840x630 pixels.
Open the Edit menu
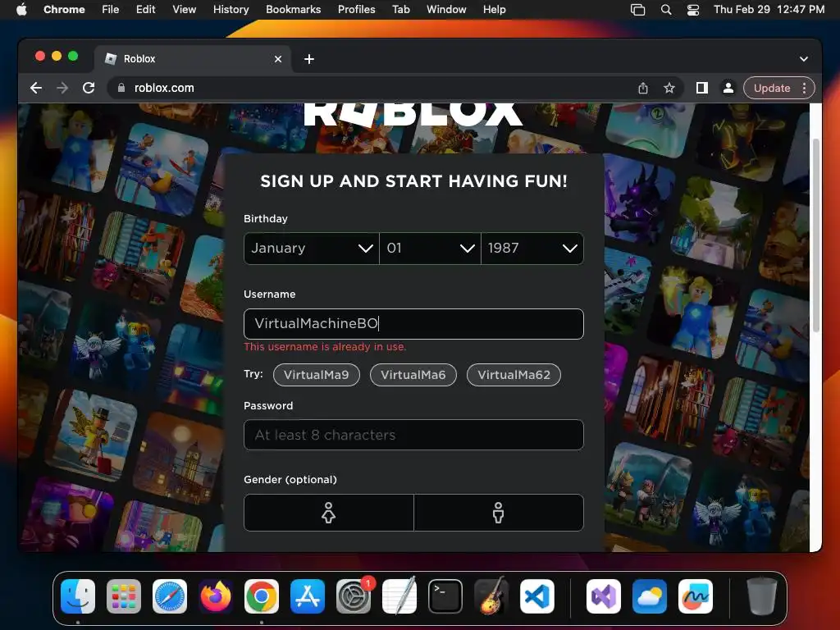146,9
